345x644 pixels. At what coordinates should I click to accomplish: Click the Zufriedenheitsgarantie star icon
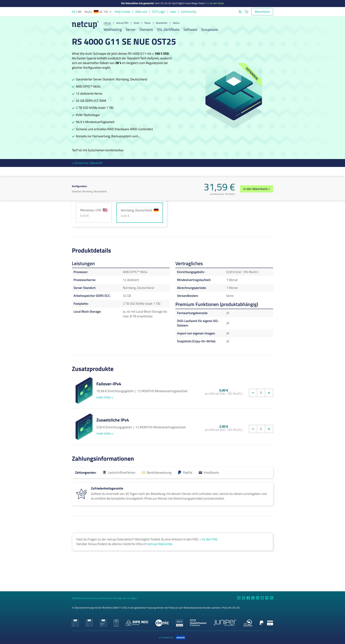[81, 494]
